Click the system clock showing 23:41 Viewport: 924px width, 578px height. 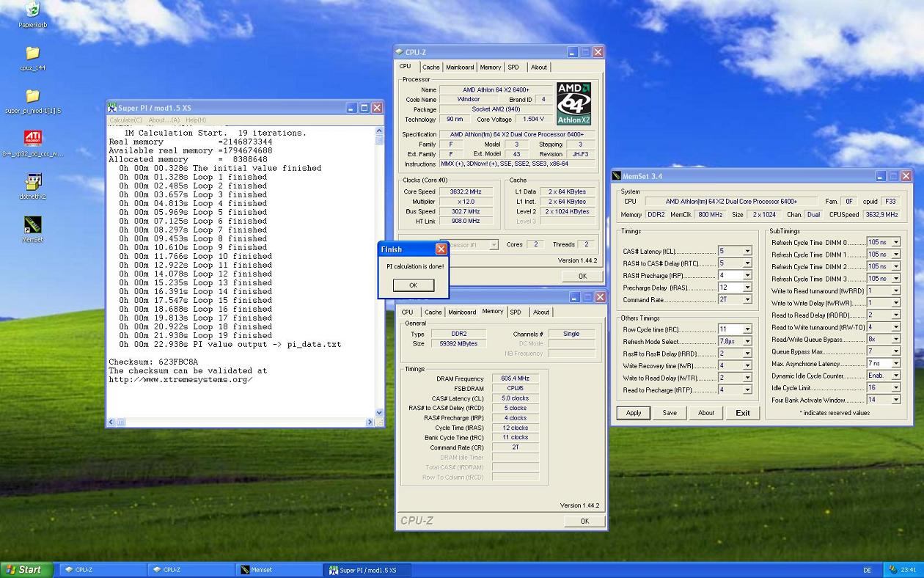[909, 570]
